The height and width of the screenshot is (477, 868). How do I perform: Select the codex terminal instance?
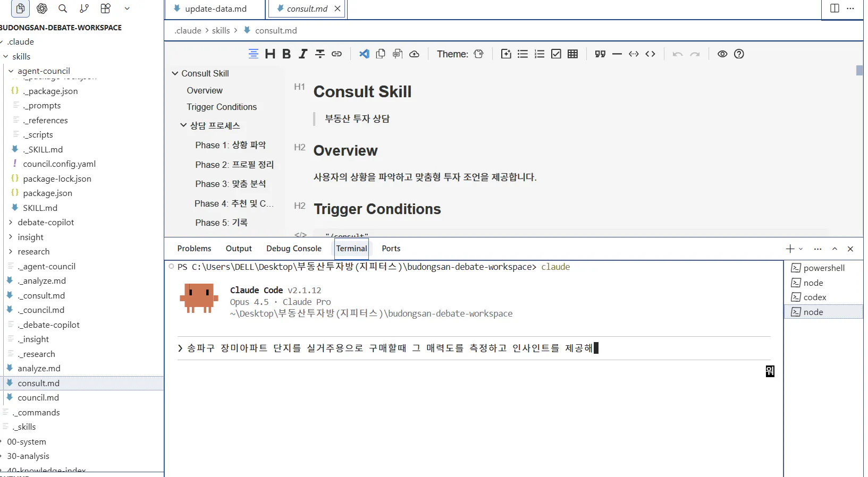point(823,297)
